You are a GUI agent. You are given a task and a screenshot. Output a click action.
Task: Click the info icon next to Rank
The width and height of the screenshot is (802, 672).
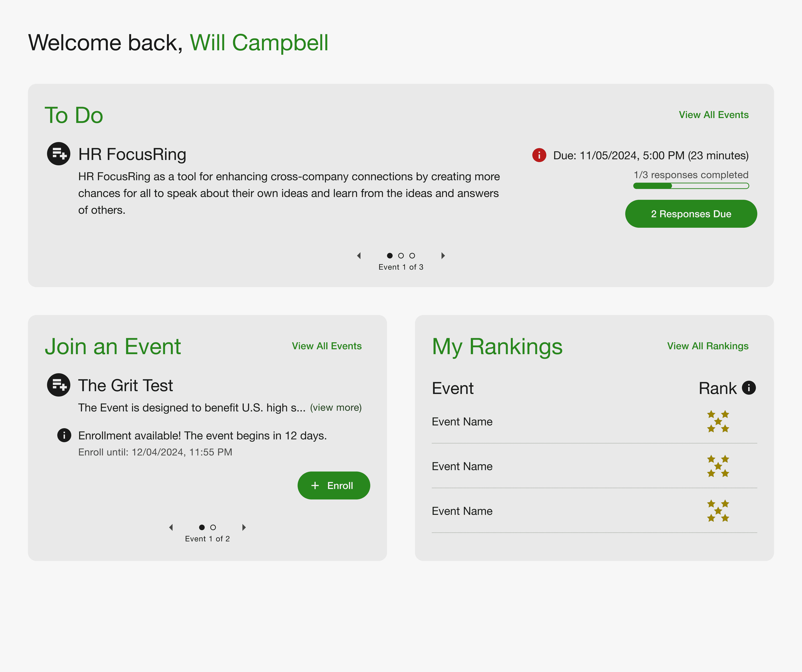tap(748, 388)
